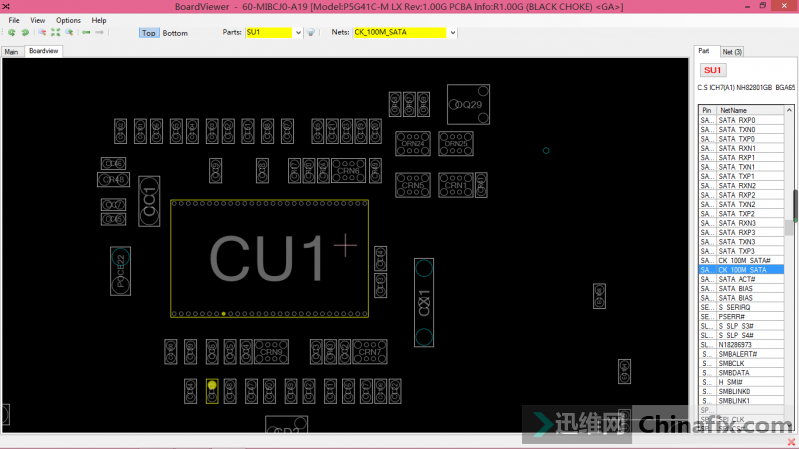Select the Boardview tab
The image size is (799, 449).
point(43,51)
